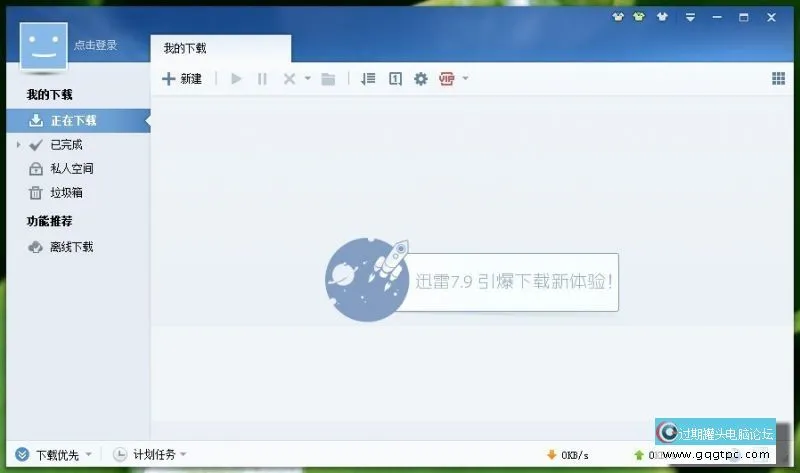The width and height of the screenshot is (800, 473).
Task: Maximize the Xunlei window
Action: coord(744,17)
